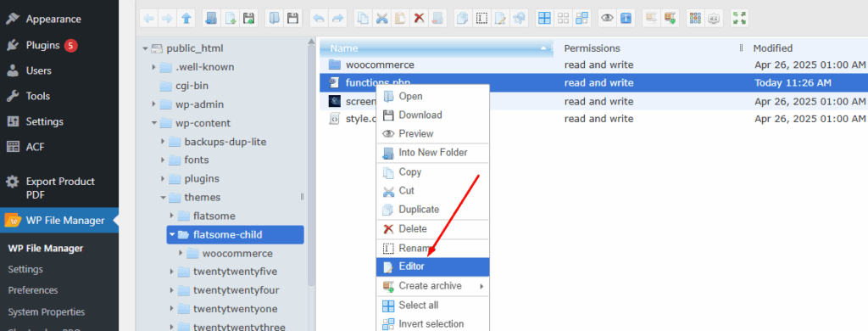
Task: Click the toolbar Rename icon
Action: pyautogui.click(x=481, y=19)
